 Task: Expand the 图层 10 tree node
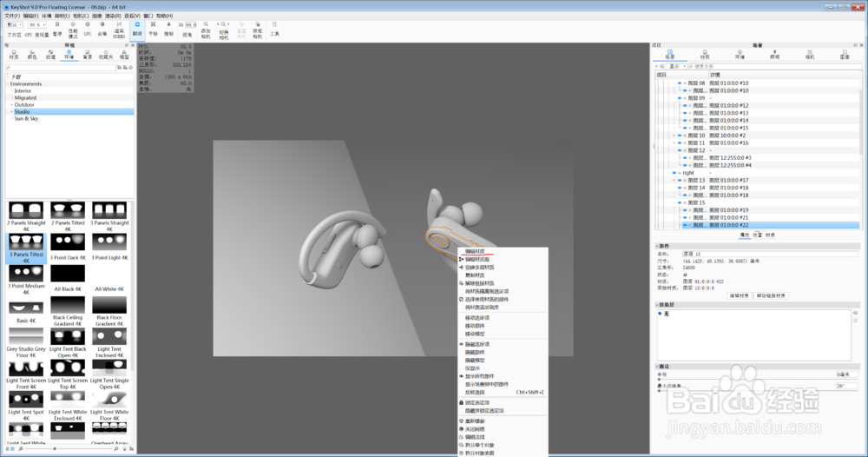(x=674, y=136)
